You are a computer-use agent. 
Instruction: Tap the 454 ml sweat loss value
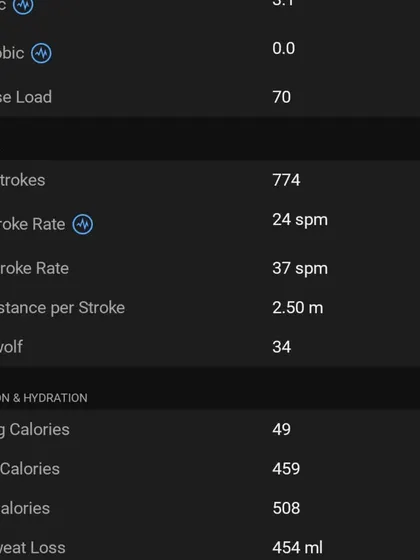297,548
